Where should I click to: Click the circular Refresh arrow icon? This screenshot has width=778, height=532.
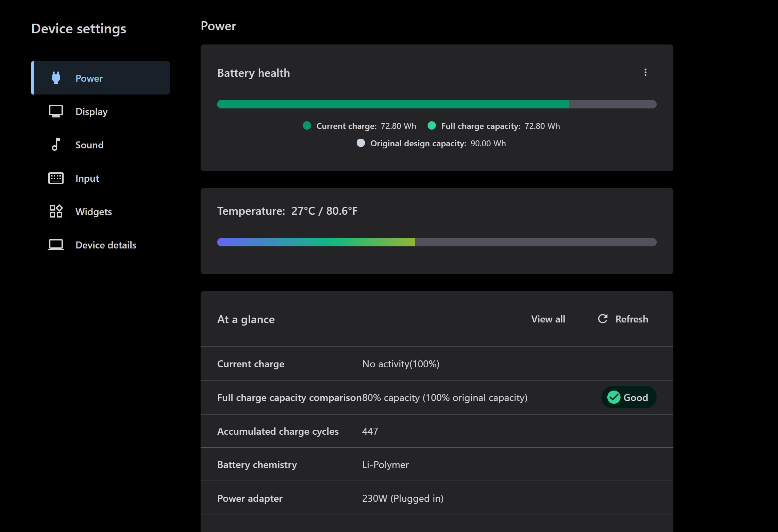(603, 319)
